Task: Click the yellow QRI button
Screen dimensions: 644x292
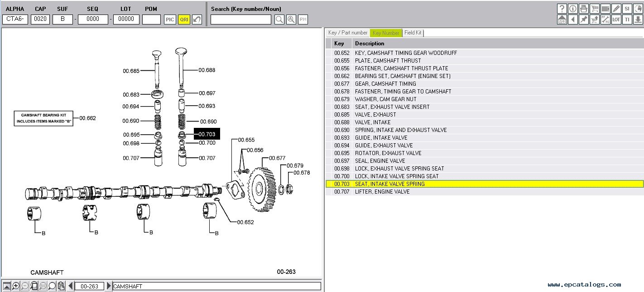Action: coord(184,19)
